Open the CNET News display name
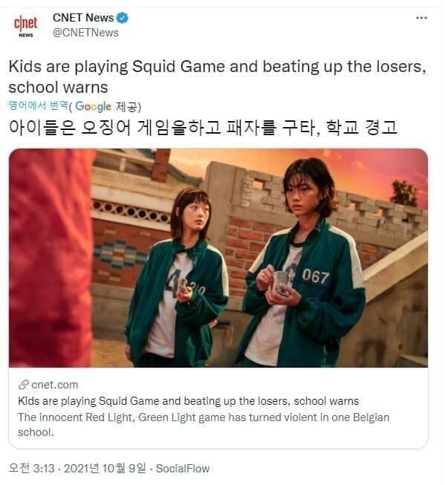The height and width of the screenshot is (485, 448). pyautogui.click(x=83, y=18)
